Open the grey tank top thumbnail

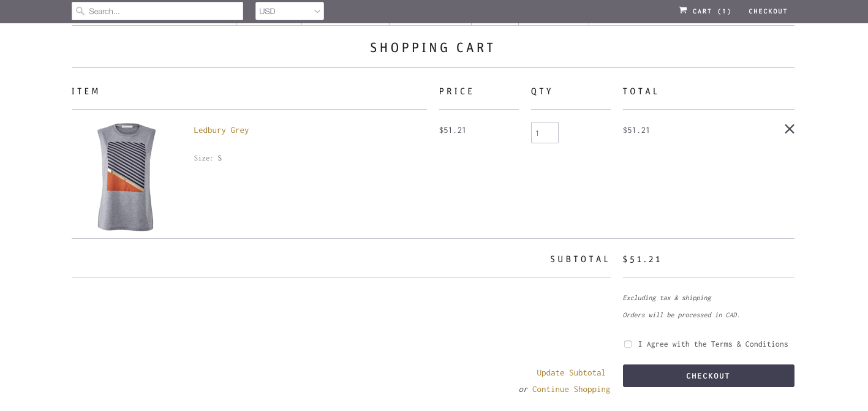point(126,176)
